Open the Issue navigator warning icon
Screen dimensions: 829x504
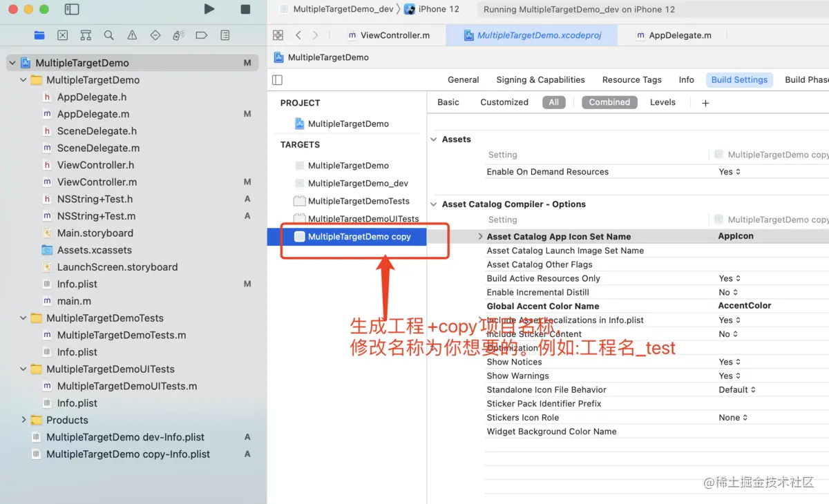coord(132,35)
